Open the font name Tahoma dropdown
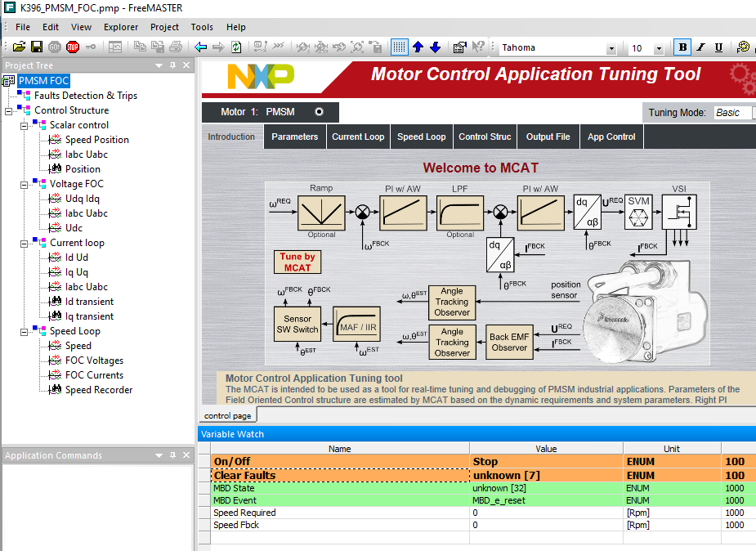 tap(611, 47)
